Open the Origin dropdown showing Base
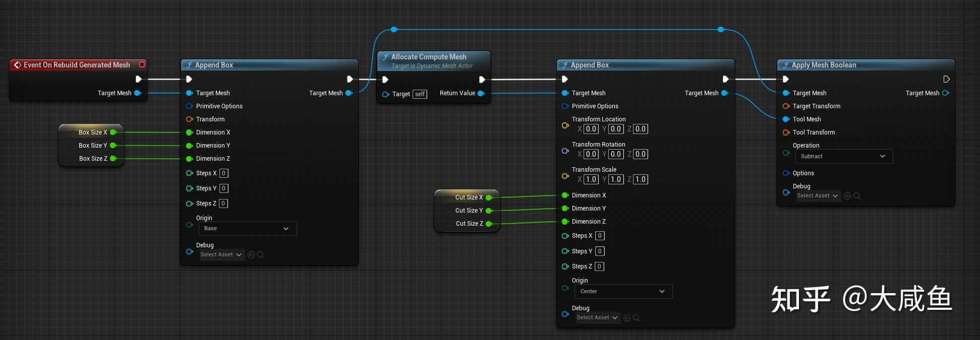Image resolution: width=980 pixels, height=340 pixels. click(248, 229)
